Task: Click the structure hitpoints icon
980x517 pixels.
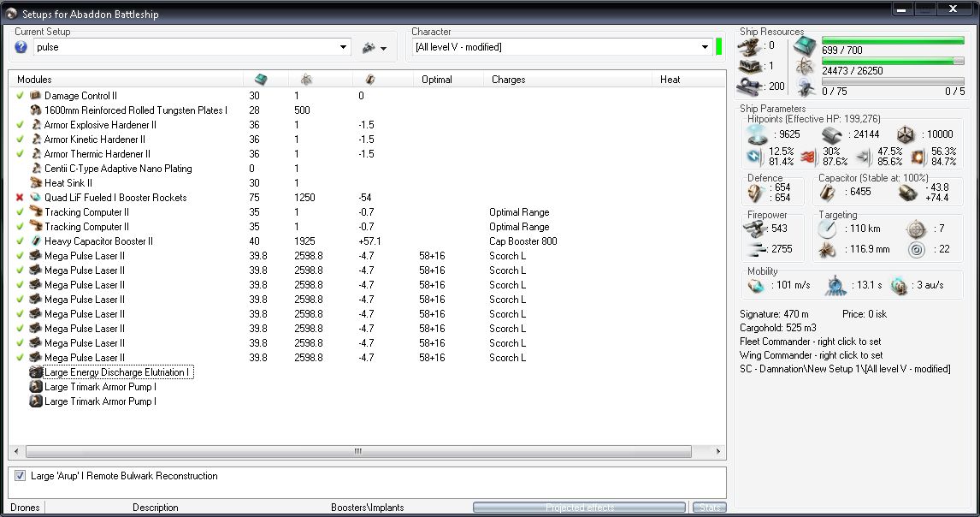Action: click(x=906, y=134)
